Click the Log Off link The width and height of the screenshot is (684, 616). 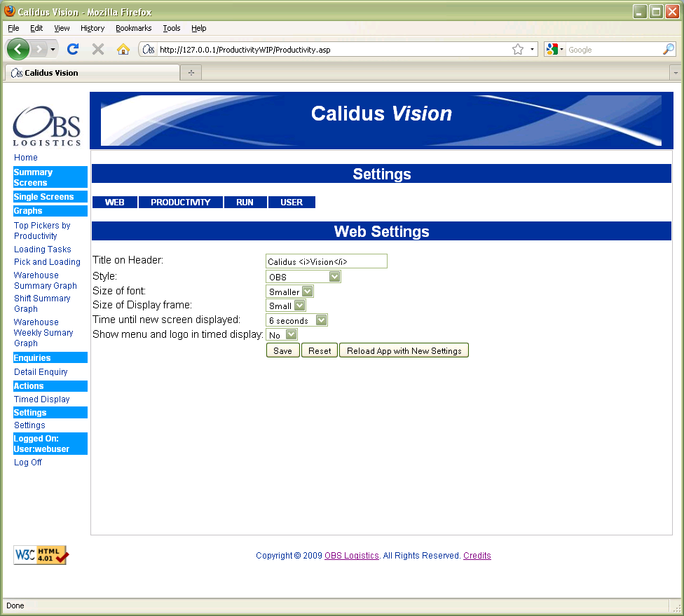28,463
